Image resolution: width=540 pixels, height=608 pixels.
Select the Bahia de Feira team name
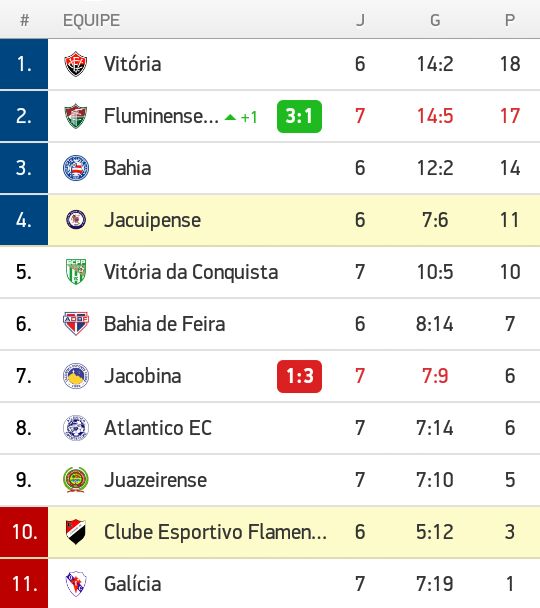164,324
